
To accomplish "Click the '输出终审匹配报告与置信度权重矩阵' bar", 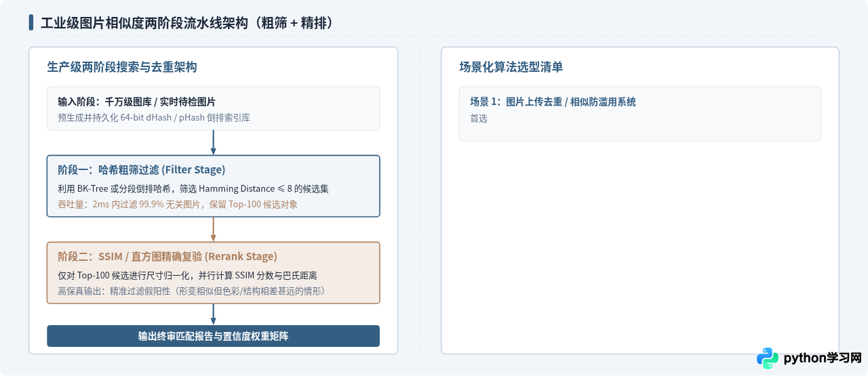I will [x=213, y=336].
